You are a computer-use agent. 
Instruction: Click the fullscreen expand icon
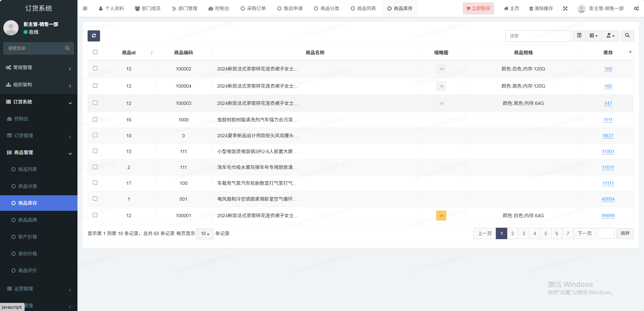coord(565,8)
